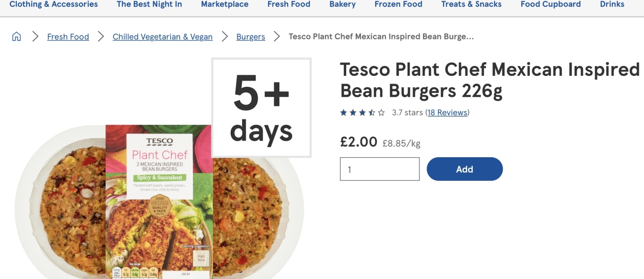Open the Frozen Food category

[x=398, y=5]
